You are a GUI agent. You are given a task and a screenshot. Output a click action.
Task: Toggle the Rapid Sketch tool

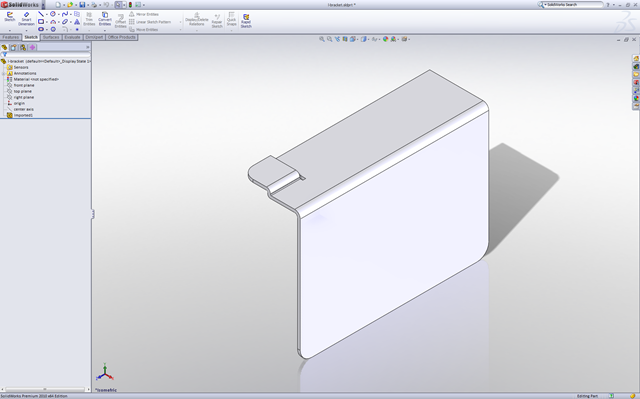click(246, 21)
